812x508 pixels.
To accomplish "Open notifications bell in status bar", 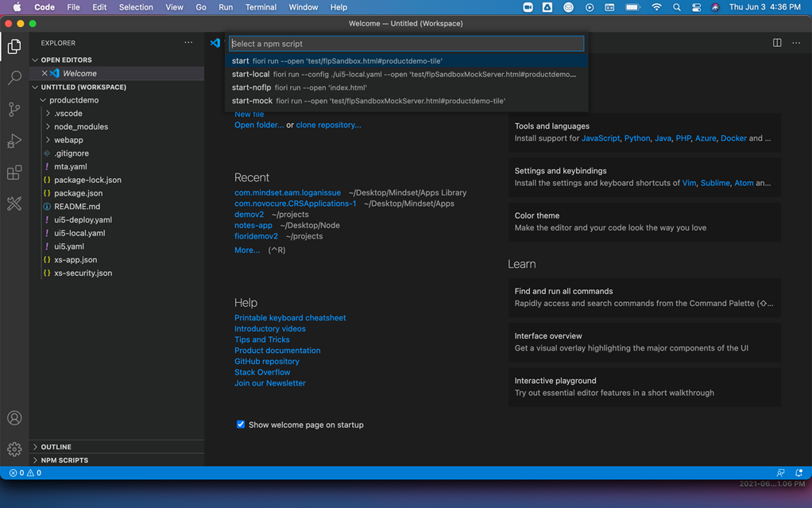I will (x=799, y=473).
